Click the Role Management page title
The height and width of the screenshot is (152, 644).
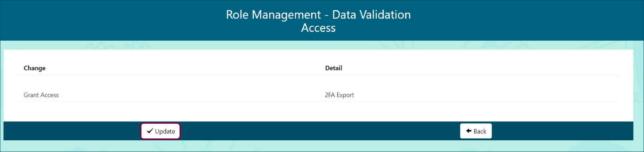318,21
